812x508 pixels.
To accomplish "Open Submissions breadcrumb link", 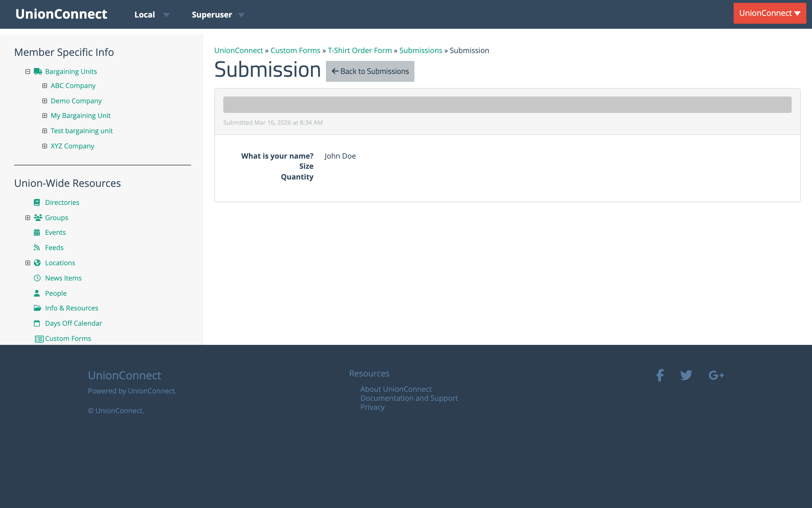I will coord(421,51).
